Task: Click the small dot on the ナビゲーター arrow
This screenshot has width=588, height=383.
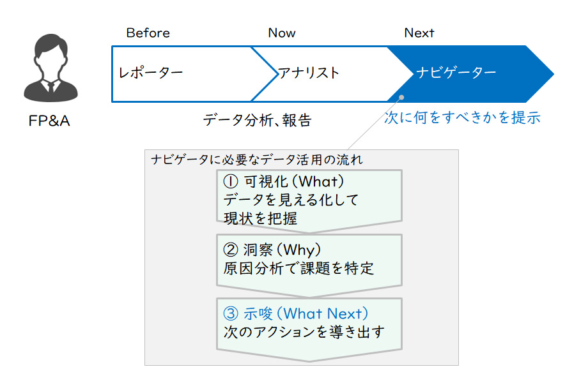Action: (402, 98)
